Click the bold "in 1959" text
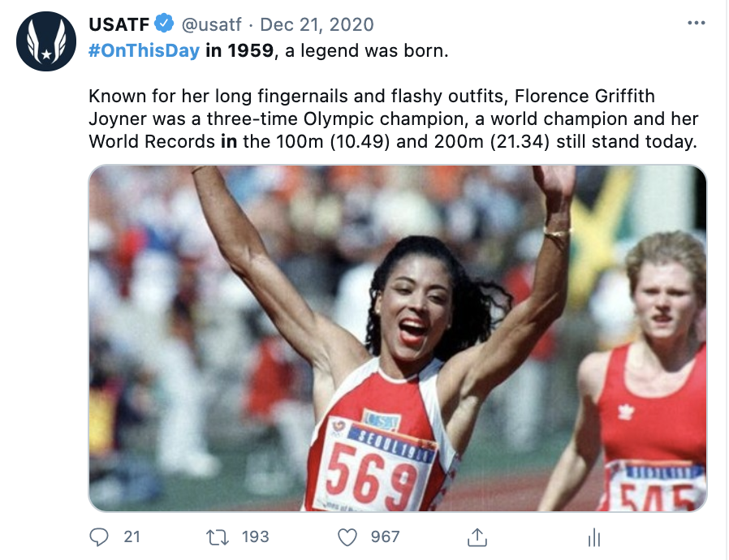This screenshot has height=560, width=729. pyautogui.click(x=239, y=52)
